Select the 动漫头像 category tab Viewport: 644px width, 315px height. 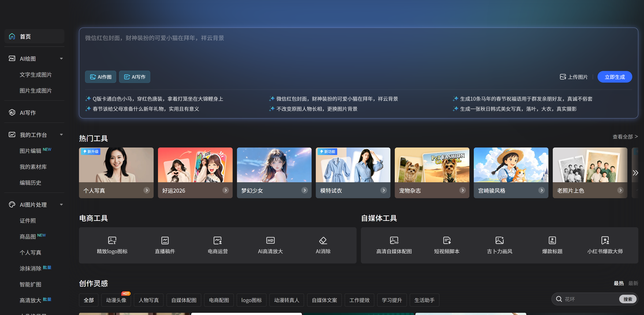click(116, 300)
